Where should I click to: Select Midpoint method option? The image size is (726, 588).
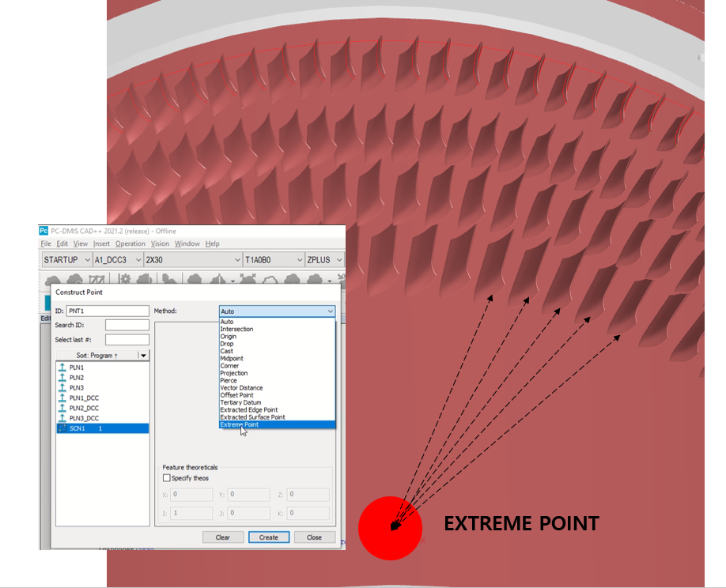(277, 359)
